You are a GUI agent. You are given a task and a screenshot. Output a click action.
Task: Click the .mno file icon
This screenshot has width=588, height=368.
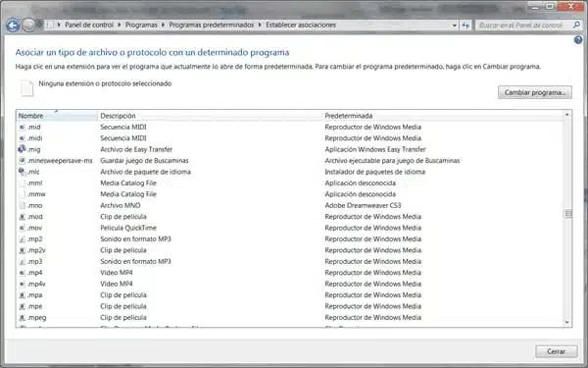pos(23,205)
